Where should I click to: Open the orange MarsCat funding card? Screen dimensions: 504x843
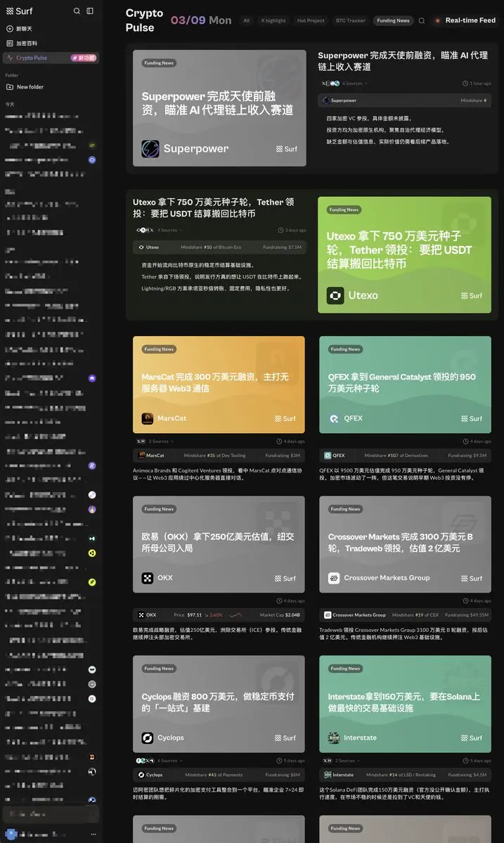(219, 385)
